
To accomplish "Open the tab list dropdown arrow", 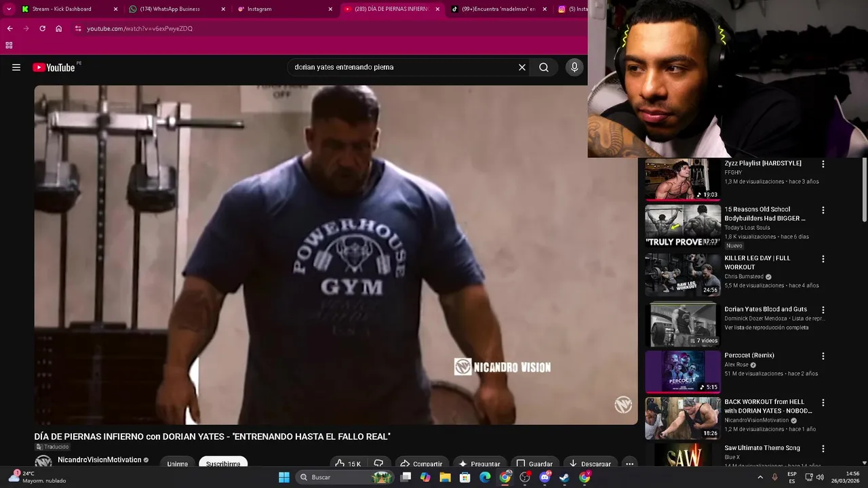I will pyautogui.click(x=8, y=9).
